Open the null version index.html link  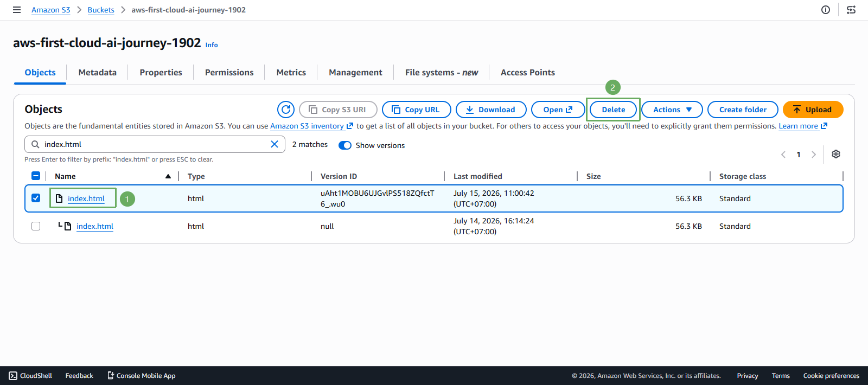[95, 226]
